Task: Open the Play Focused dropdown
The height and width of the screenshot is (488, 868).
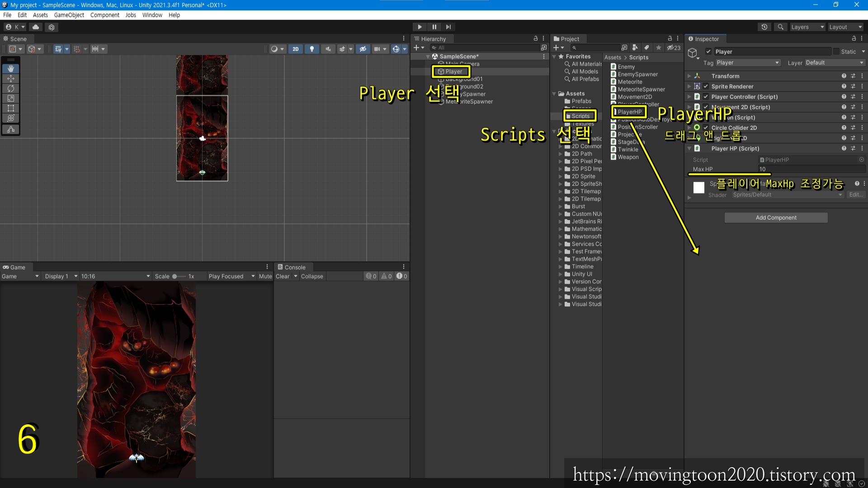Action: (231, 276)
